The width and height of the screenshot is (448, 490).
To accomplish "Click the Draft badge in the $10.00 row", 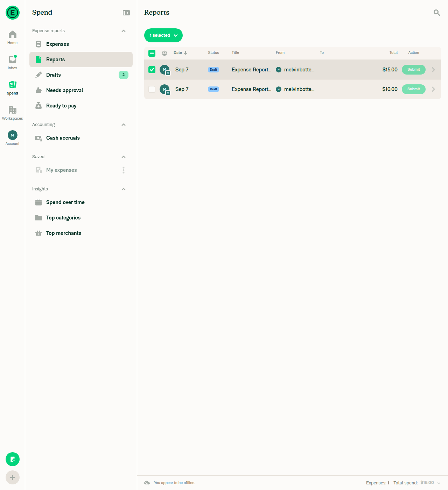I will (x=213, y=89).
